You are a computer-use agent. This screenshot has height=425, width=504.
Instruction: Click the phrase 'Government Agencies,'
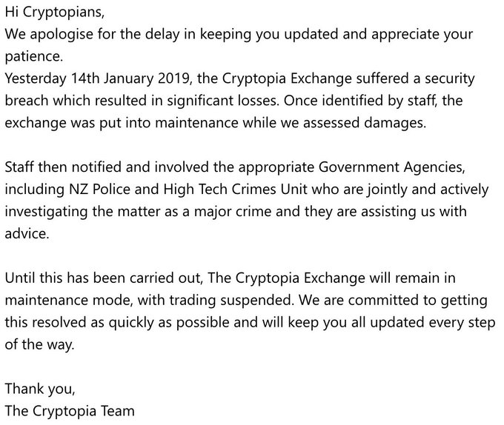pyautogui.click(x=391, y=167)
